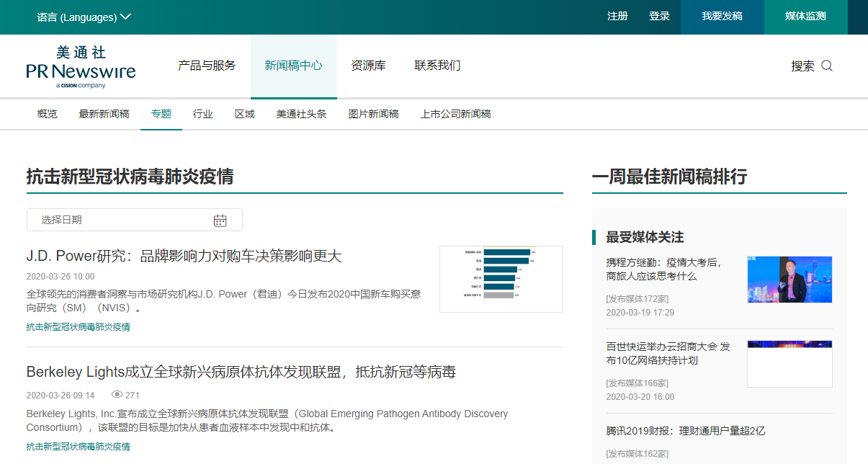The image size is (868, 464).
Task: Open the 上市公司新闻稿 tab
Action: click(456, 114)
